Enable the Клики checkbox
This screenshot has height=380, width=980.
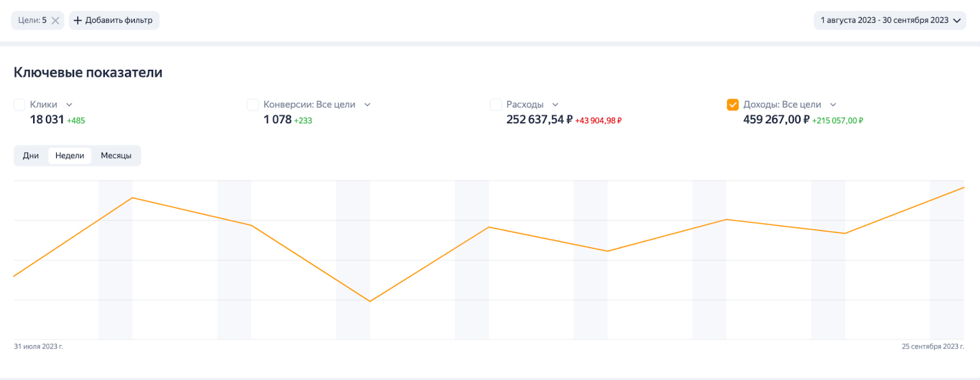pyautogui.click(x=20, y=105)
